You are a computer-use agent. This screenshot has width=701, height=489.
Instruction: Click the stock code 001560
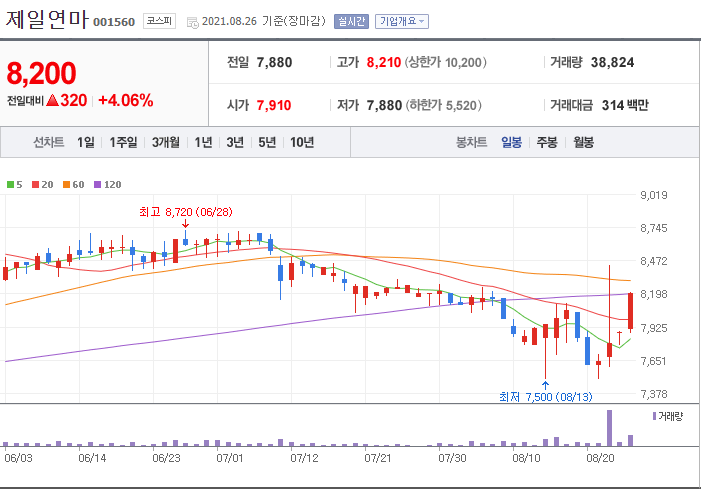tap(114, 22)
